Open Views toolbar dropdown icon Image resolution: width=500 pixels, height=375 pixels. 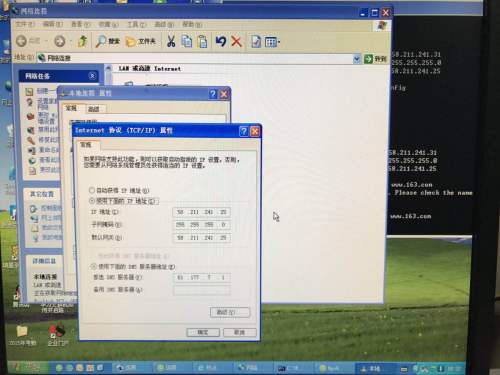pyautogui.click(x=272, y=42)
